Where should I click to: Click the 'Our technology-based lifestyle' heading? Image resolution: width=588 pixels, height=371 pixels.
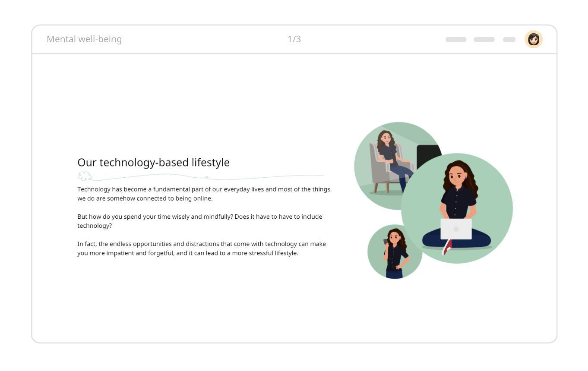click(153, 163)
